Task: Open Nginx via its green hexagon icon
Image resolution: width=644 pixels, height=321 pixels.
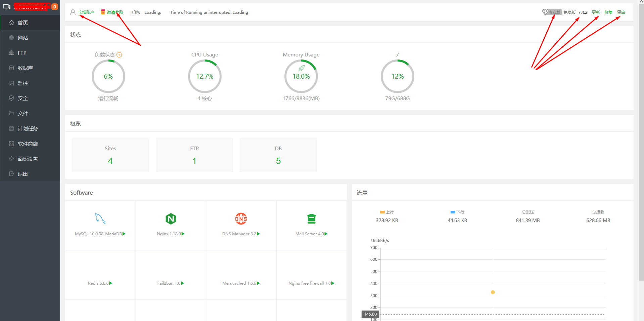Action: point(171,219)
